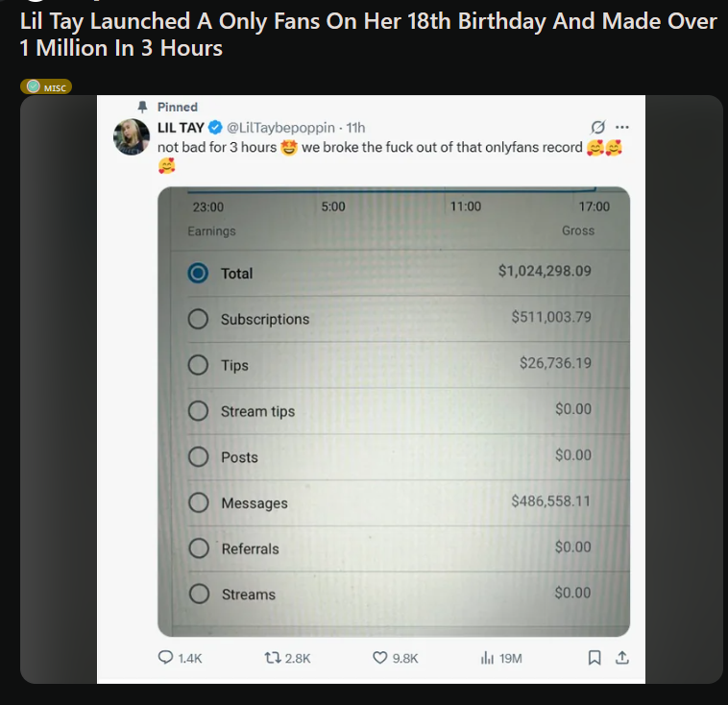728x705 pixels.
Task: Click the share upload icon
Action: pos(621,658)
